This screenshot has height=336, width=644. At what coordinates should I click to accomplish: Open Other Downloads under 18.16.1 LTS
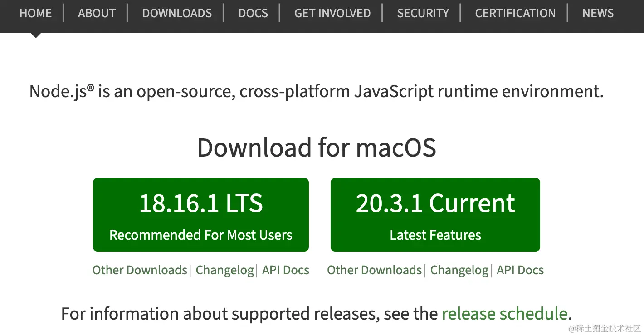point(140,270)
